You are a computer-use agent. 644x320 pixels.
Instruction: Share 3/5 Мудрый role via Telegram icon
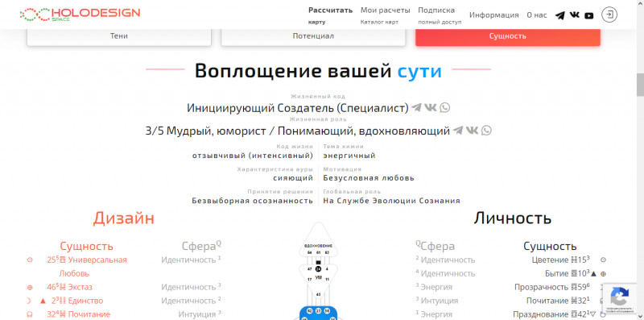(458, 131)
